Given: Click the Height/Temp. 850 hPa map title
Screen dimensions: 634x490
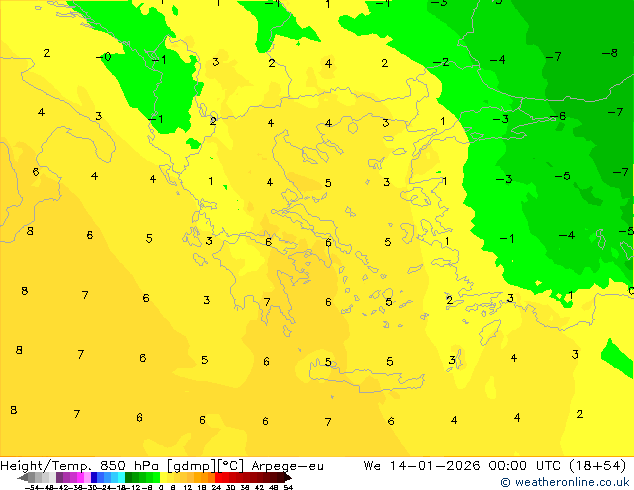Looking at the screenshot, I should (x=79, y=466).
